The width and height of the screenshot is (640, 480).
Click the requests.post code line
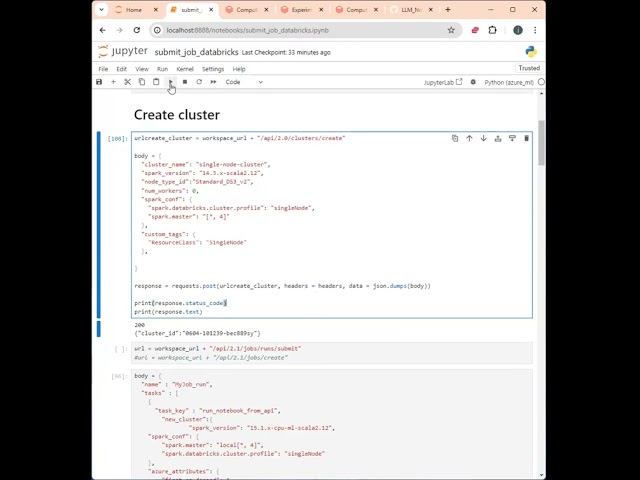pos(282,286)
